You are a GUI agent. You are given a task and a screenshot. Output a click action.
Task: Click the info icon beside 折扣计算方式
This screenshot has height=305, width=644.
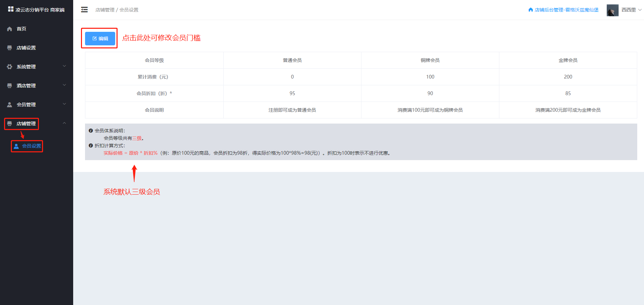[91, 146]
